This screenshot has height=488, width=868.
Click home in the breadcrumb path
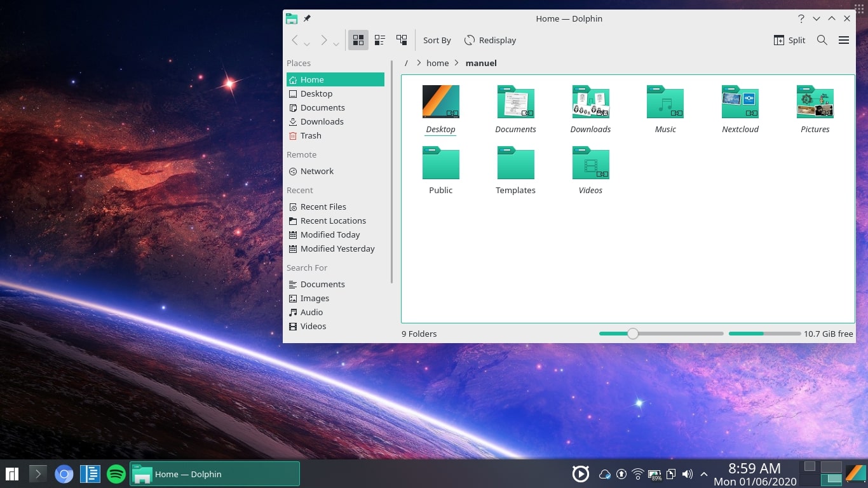[437, 63]
